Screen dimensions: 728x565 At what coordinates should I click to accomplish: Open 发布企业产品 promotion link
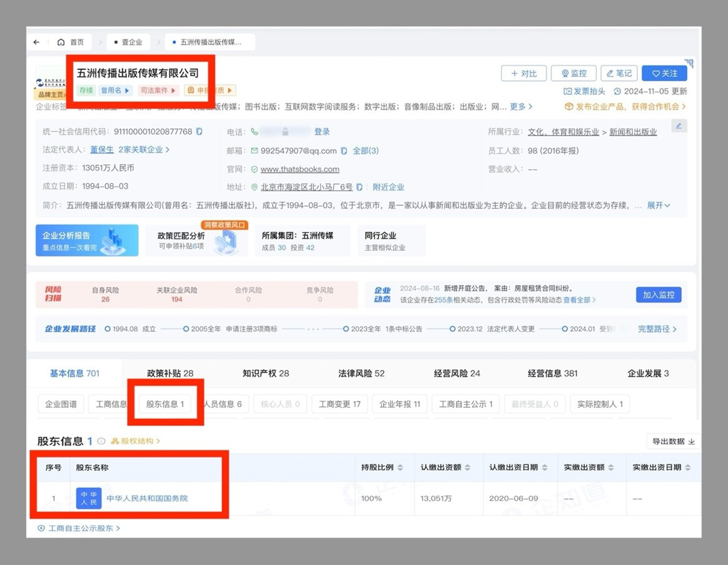tap(625, 107)
